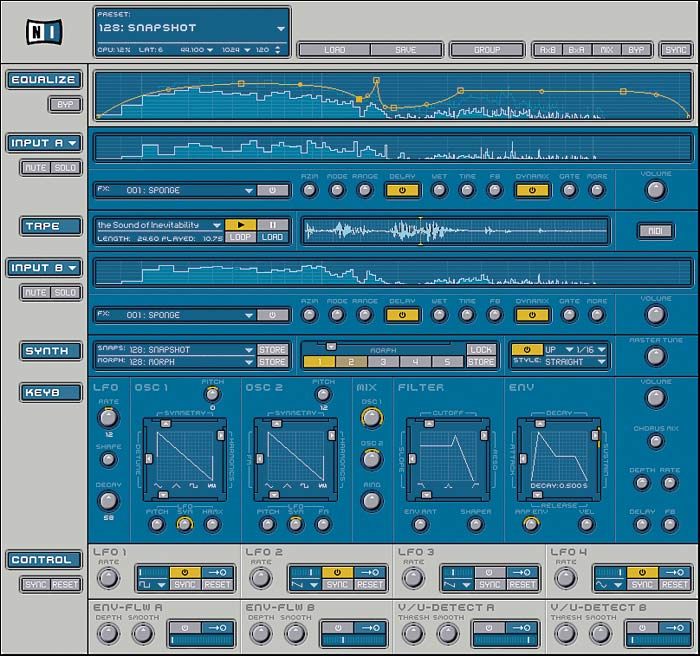Toggle LFO 3 power button
The height and width of the screenshot is (656, 700).
coord(489,572)
